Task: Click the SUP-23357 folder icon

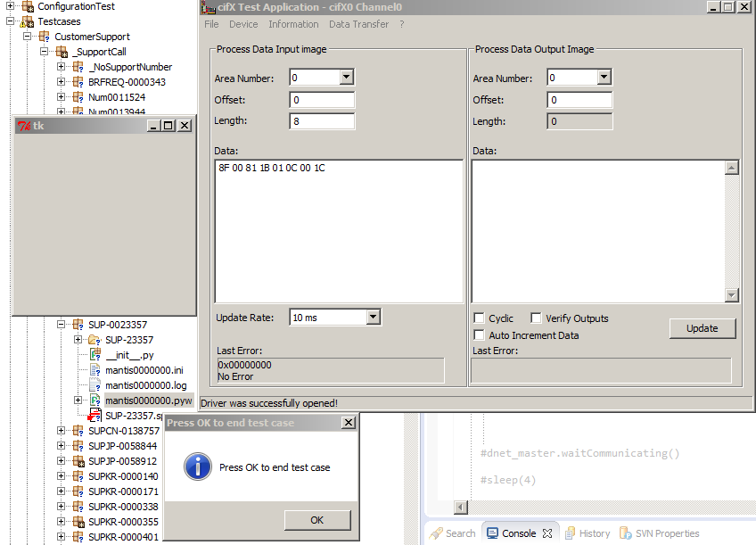Action: click(x=94, y=340)
